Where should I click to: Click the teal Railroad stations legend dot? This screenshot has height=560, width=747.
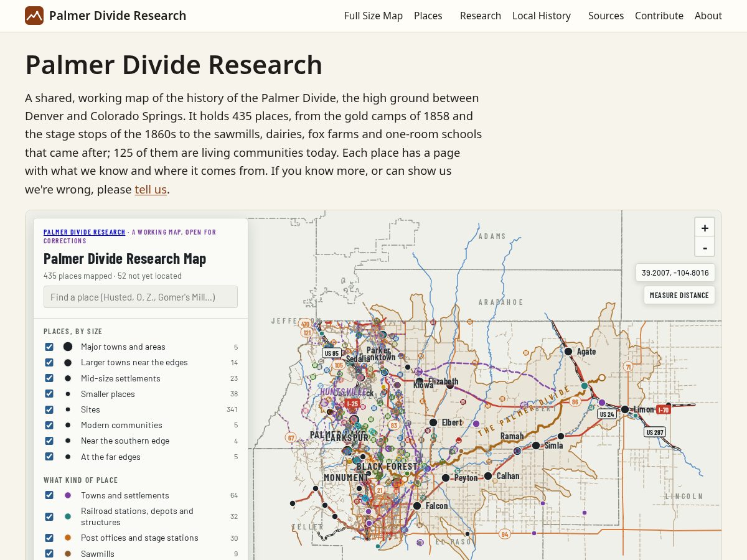[68, 516]
